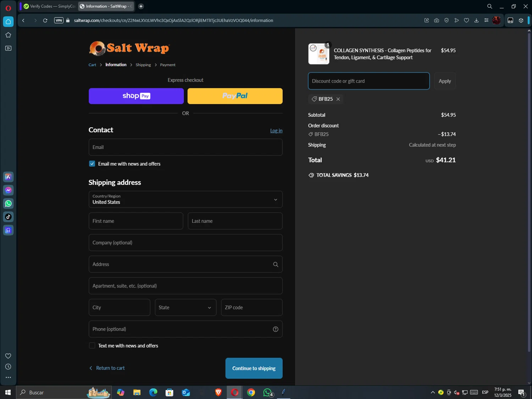The image size is (532, 399).
Task: Check Text me with news and offers
Action: click(x=92, y=346)
